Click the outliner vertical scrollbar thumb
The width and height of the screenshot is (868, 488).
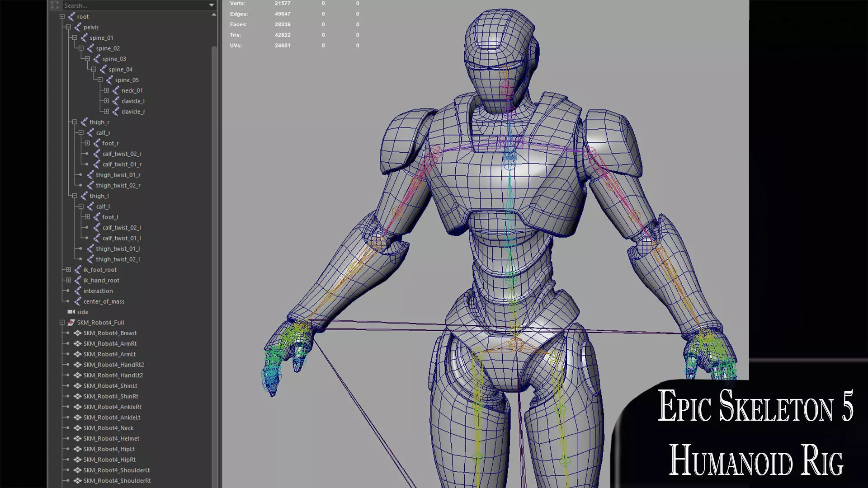pos(214,267)
